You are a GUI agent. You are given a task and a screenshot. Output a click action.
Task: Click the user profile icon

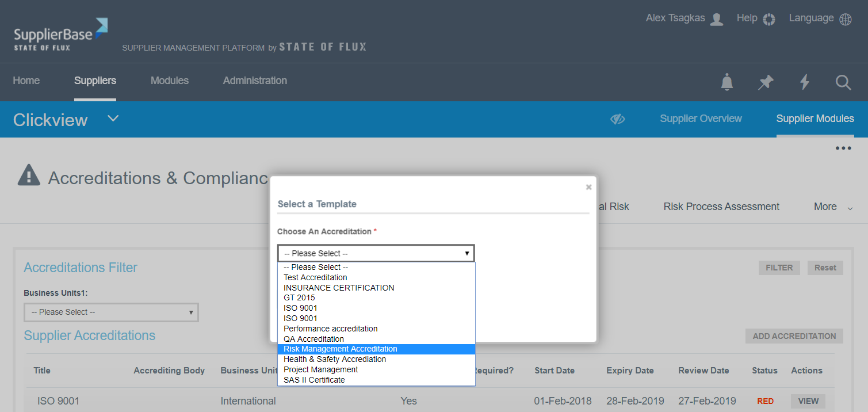(x=717, y=19)
